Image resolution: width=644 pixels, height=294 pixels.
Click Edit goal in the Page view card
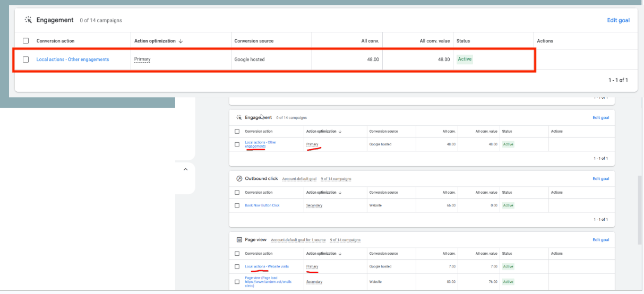600,240
